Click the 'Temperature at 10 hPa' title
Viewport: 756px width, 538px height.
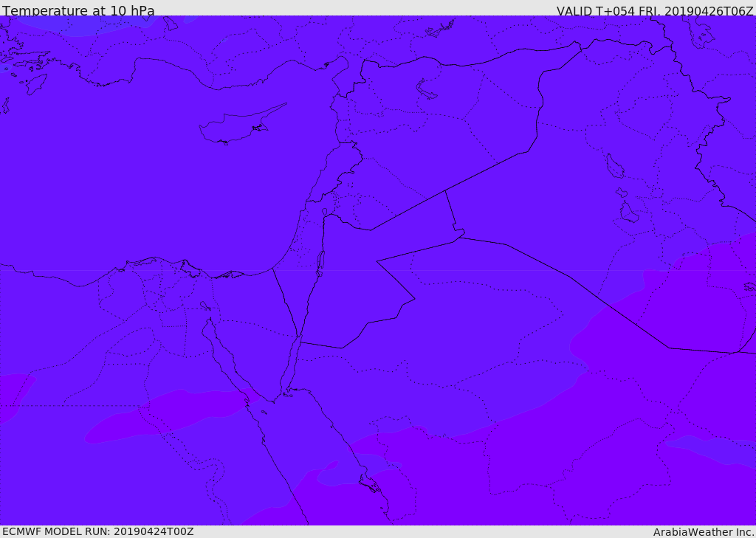78,10
